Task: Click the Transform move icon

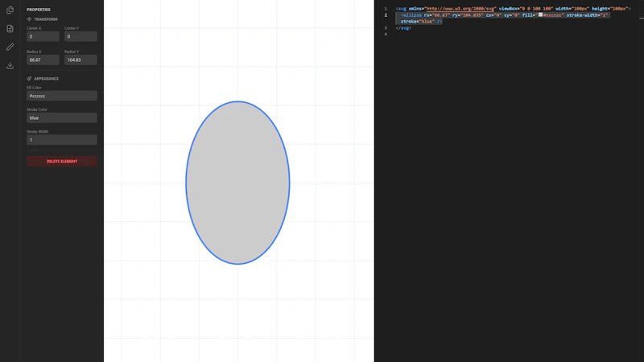Action: pyautogui.click(x=29, y=19)
